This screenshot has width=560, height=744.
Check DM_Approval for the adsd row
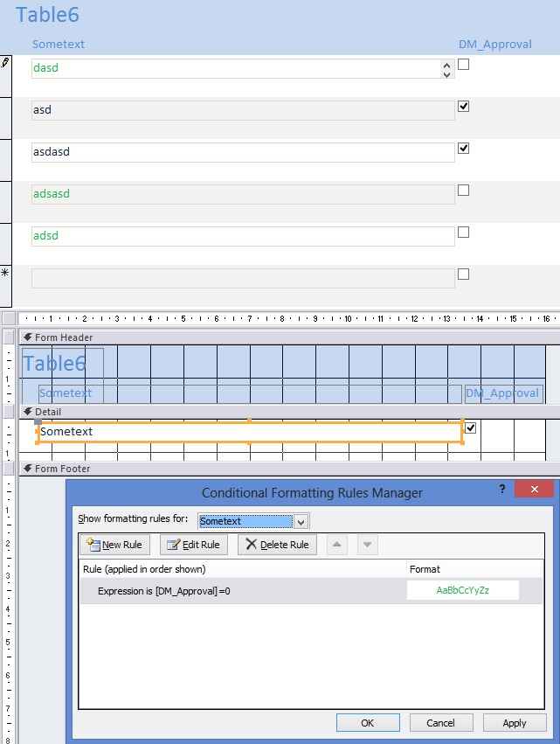(x=463, y=232)
